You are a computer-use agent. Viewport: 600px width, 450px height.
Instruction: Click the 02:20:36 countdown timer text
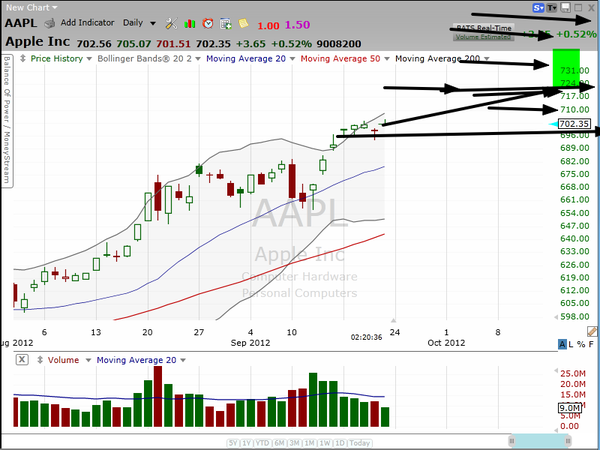[367, 337]
